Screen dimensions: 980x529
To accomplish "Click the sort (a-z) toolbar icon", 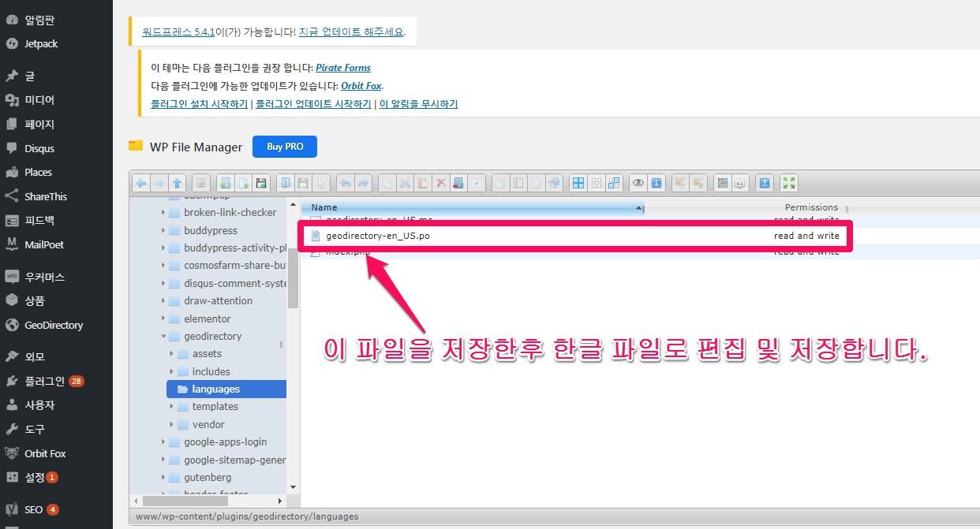I will [x=739, y=183].
